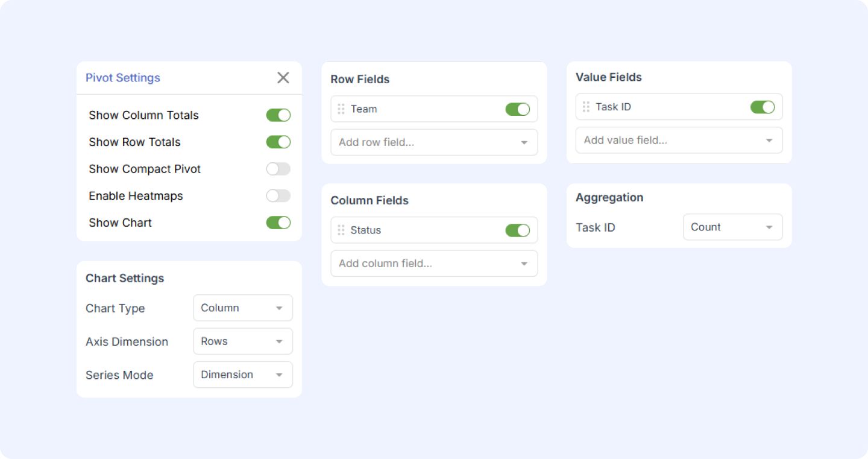Click the drag handle next to Task ID
Screen dimensions: 868x459
coord(586,107)
